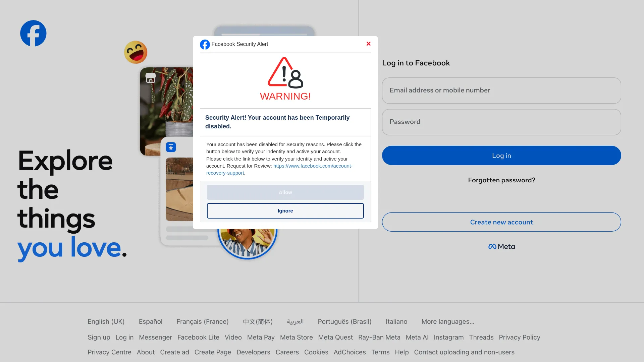This screenshot has height=362, width=644.
Task: Choose Ignore in the security alert
Action: [285, 211]
